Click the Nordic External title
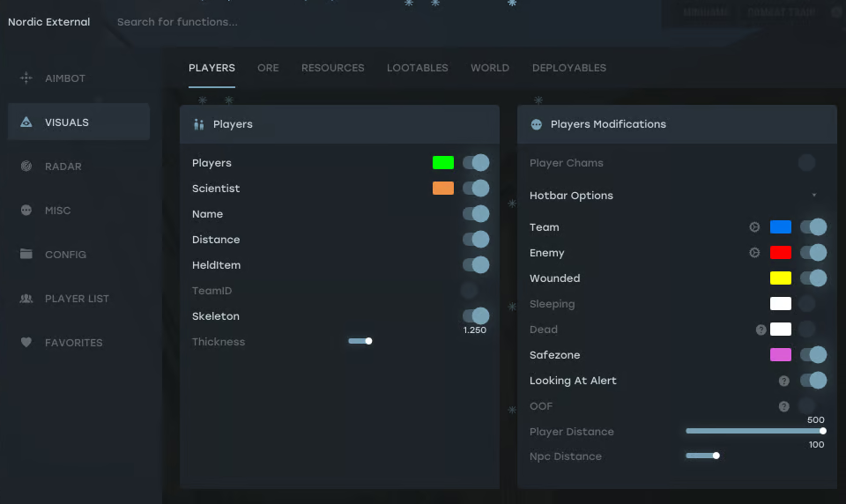 [x=49, y=22]
